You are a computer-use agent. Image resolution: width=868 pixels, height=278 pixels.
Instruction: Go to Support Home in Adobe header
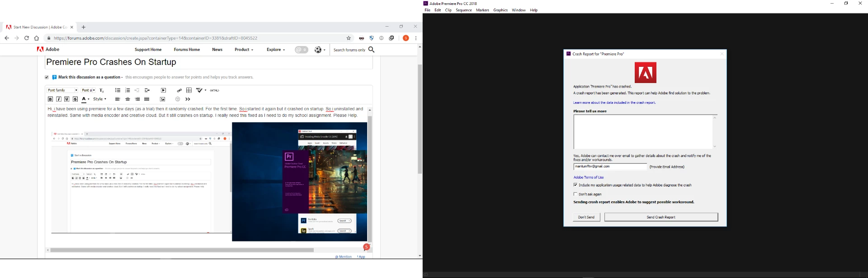click(148, 50)
